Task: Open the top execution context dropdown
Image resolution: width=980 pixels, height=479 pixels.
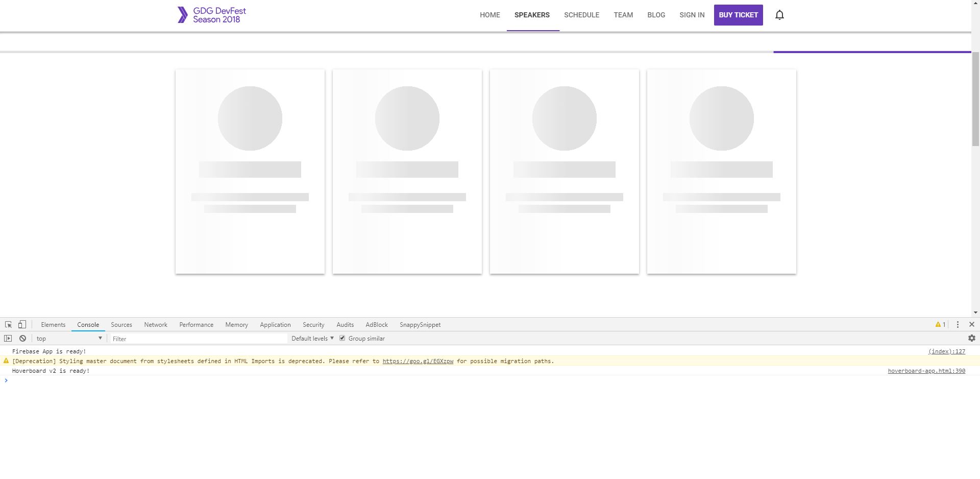Action: (x=69, y=338)
